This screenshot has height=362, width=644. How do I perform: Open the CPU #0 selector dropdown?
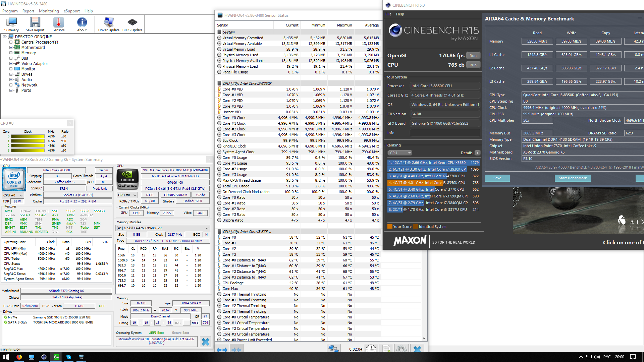(13, 195)
